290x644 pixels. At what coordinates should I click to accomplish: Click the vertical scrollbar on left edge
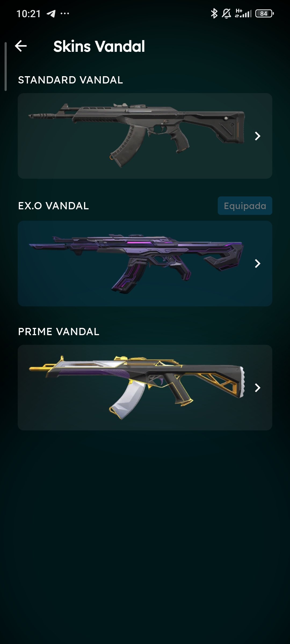click(x=5, y=67)
